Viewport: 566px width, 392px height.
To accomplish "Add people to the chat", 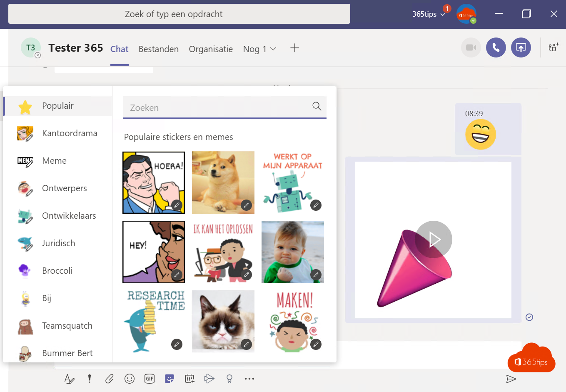I will (x=553, y=47).
